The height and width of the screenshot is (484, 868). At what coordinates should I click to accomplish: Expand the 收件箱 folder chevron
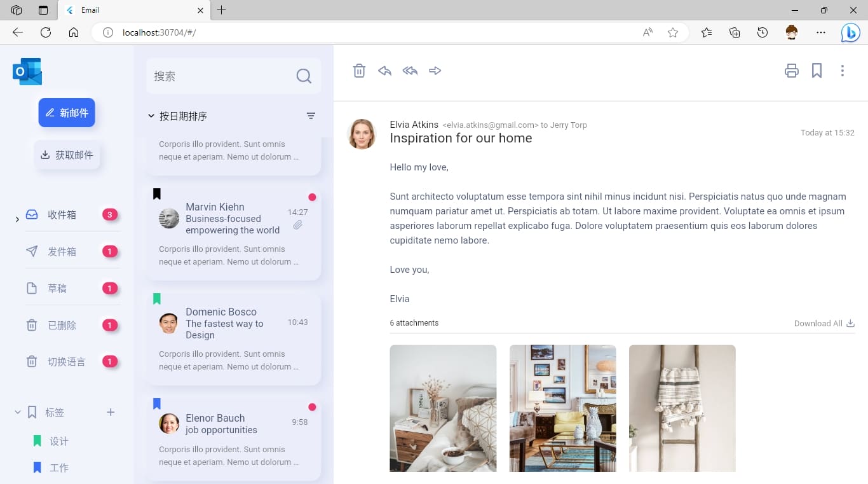point(17,219)
